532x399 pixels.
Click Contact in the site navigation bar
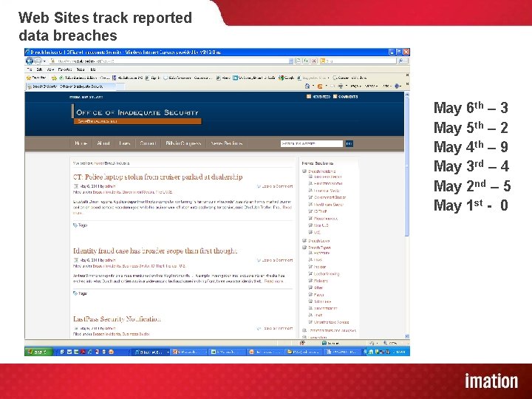148,143
